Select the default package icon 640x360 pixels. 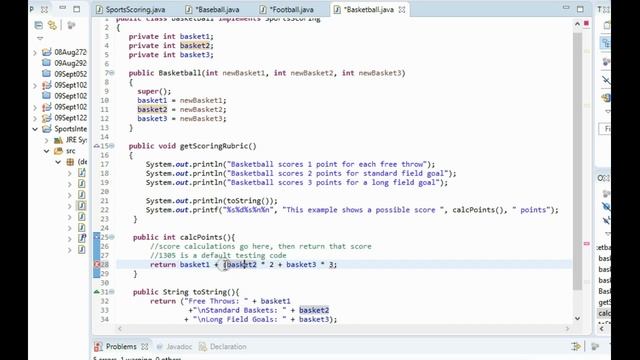click(x=70, y=162)
